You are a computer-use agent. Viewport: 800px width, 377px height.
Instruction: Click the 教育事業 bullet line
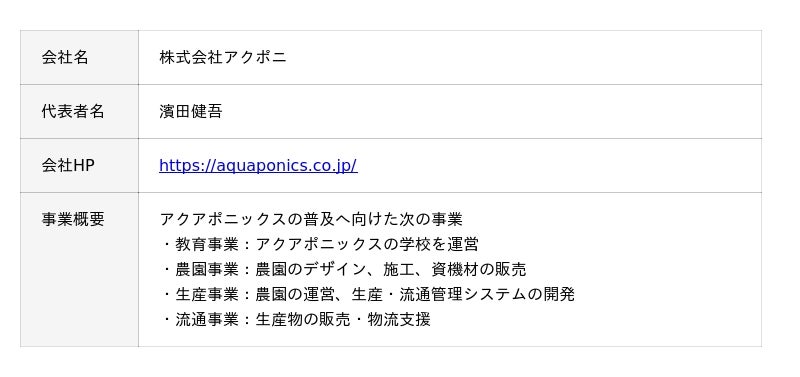click(319, 244)
